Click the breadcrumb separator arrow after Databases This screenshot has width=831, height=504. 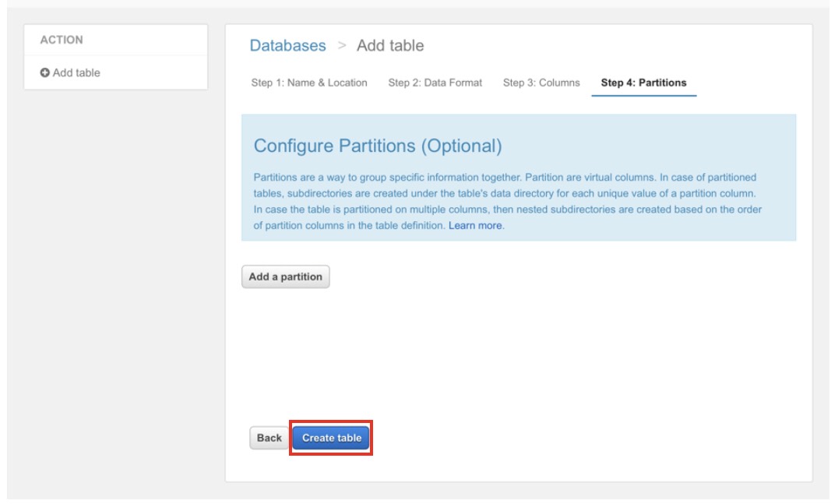(x=341, y=46)
